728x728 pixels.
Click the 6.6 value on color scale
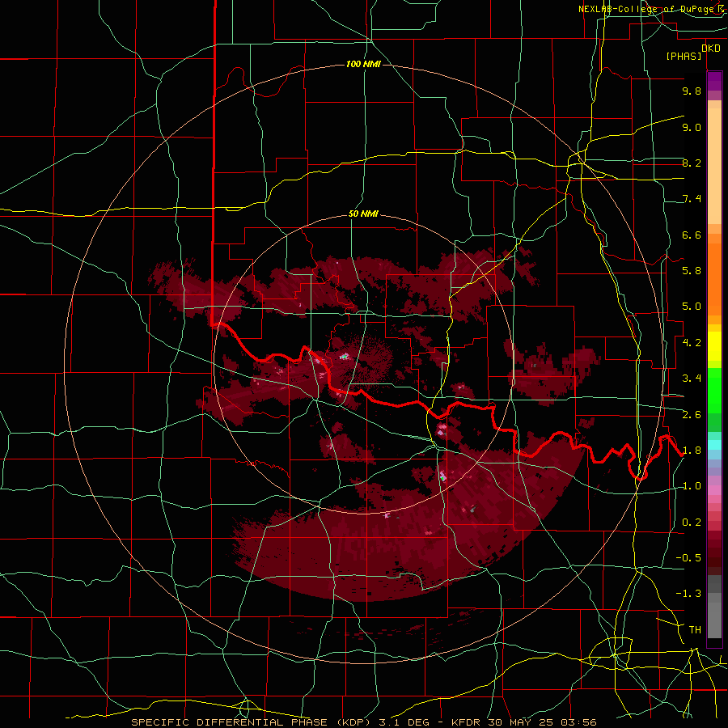[692, 235]
